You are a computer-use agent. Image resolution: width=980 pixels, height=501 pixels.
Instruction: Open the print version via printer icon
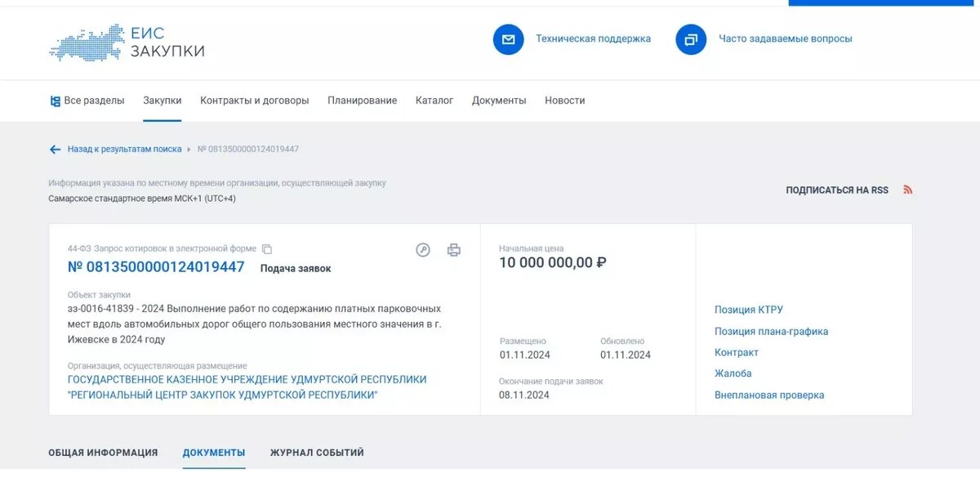[454, 250]
